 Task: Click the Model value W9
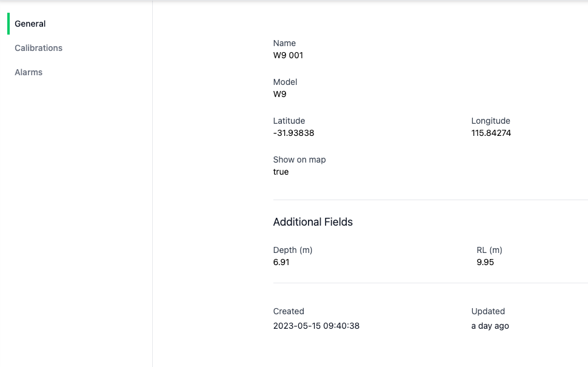tap(279, 94)
